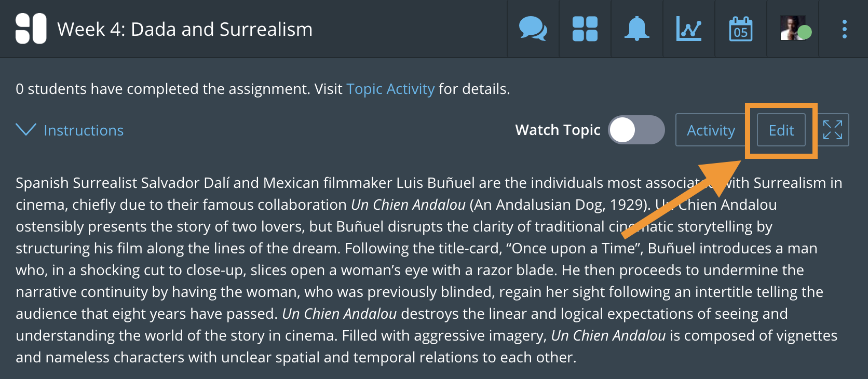Open the calendar icon showing 05
This screenshot has height=379, width=868.
(x=740, y=29)
